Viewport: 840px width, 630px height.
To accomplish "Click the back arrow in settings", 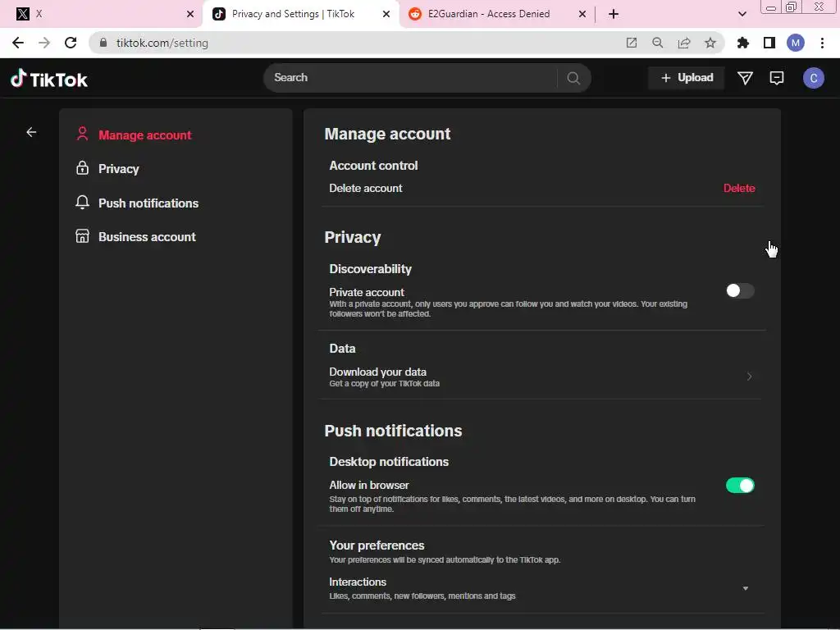I will tap(31, 132).
